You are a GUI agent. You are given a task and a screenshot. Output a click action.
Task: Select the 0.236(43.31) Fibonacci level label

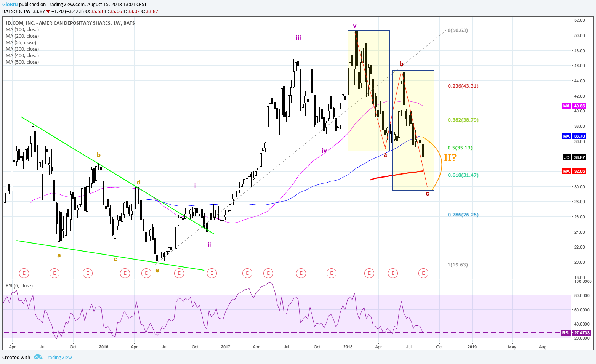coord(463,86)
